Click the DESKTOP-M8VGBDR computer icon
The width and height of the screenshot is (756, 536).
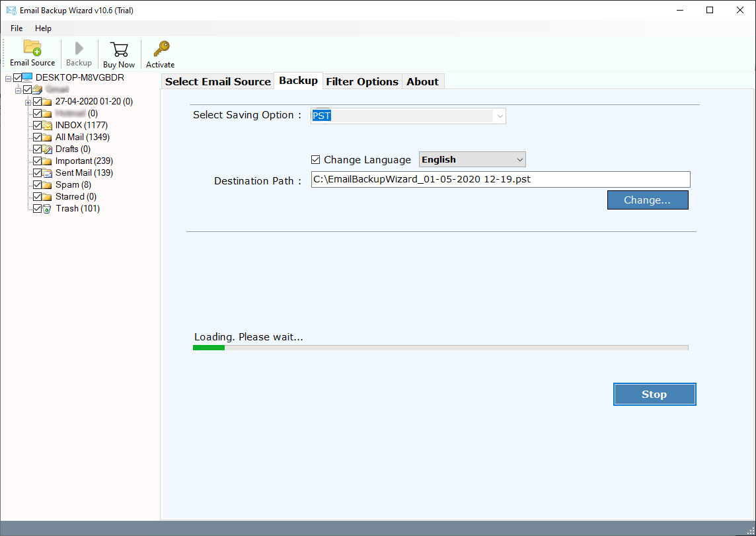(27, 77)
